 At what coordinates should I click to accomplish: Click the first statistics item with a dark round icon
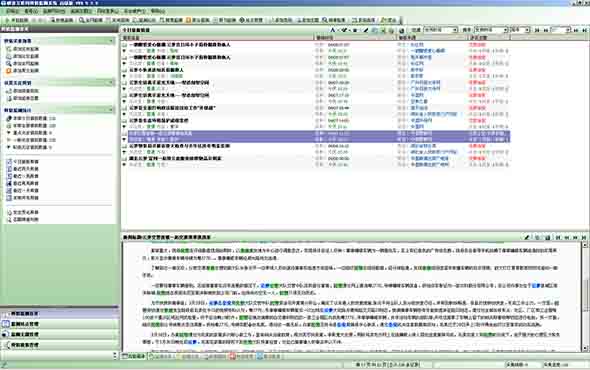(x=31, y=118)
